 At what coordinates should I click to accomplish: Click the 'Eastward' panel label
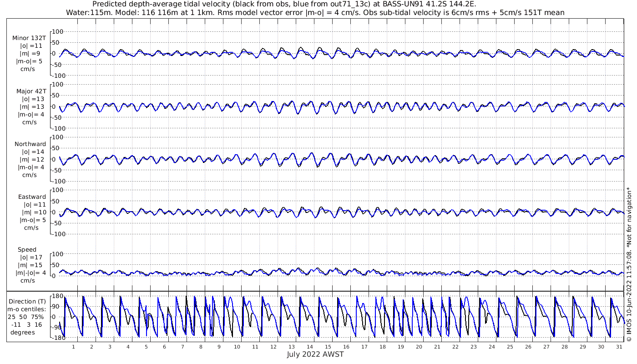click(32, 197)
